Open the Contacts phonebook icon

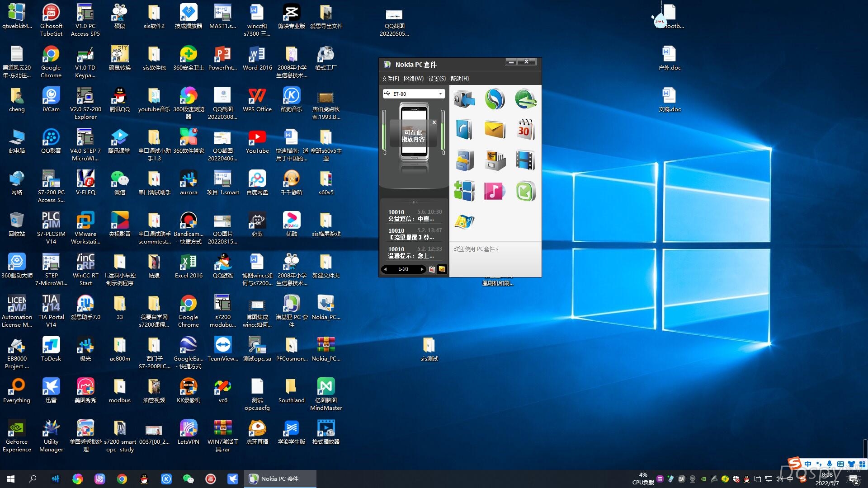[464, 130]
